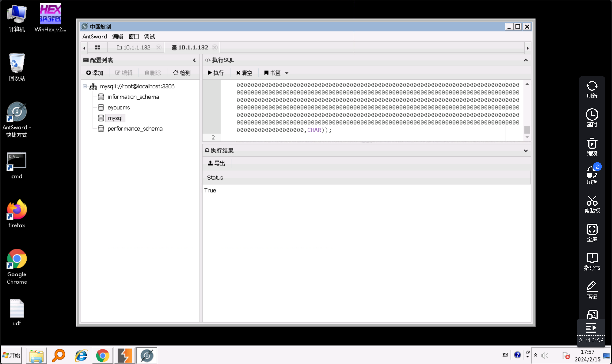This screenshot has width=612, height=364.
Task: Collapse the 执行SQL panel chevron
Action: pyautogui.click(x=526, y=60)
